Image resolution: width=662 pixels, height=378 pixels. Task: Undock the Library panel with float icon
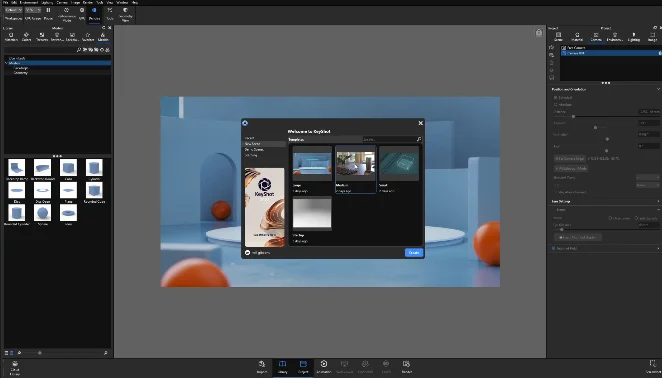pyautogui.click(x=104, y=28)
